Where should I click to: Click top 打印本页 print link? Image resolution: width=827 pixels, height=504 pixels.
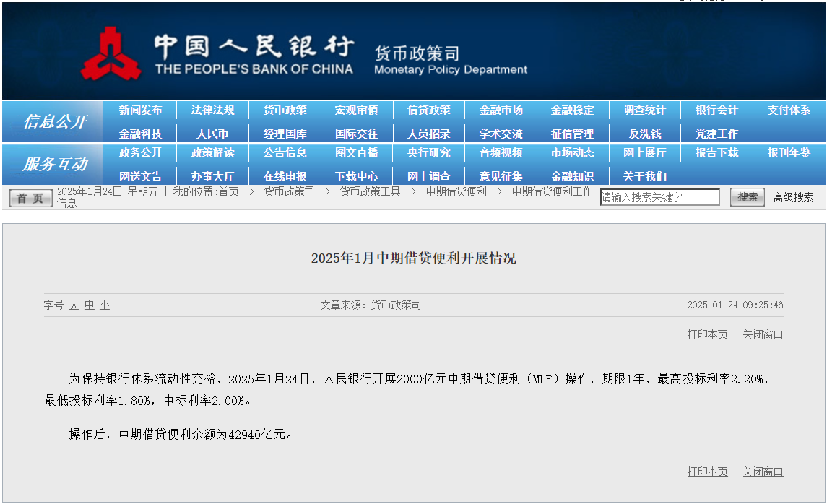(707, 335)
